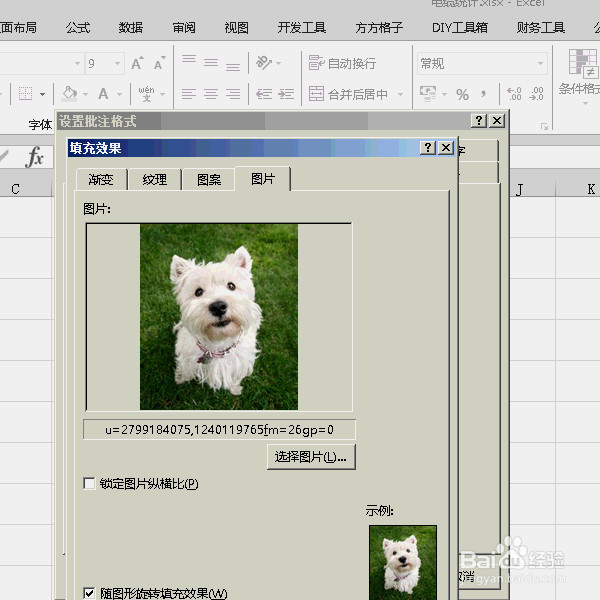Open the 财务工具 ribbon tab
600x600 pixels.
tap(541, 28)
